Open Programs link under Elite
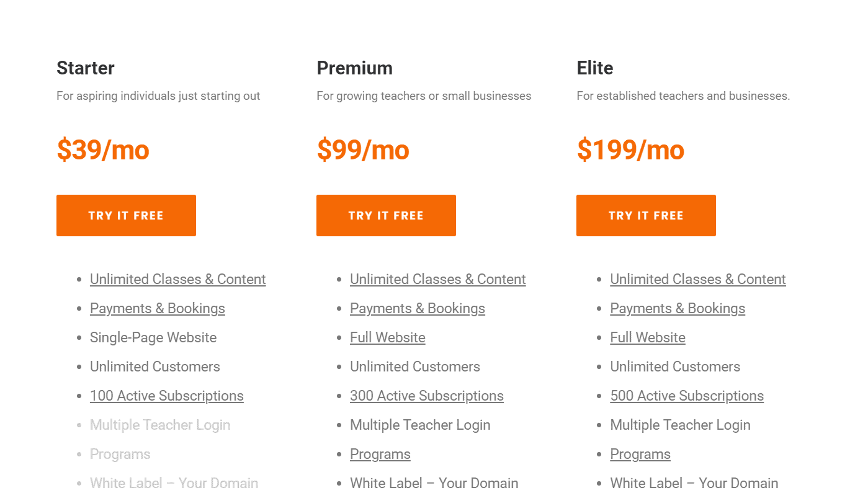Screen dimensions: 868x493 tap(640, 454)
